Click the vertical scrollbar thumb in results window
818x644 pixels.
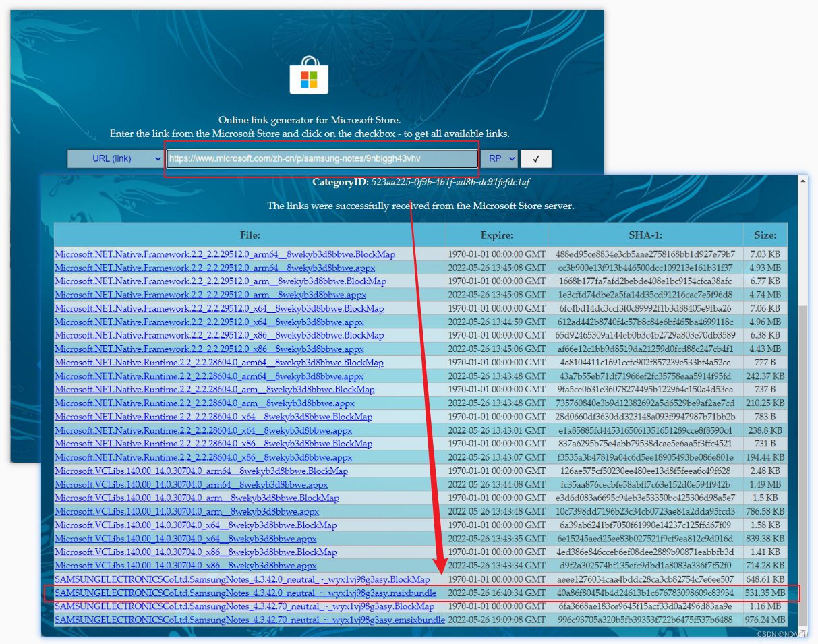point(802,465)
